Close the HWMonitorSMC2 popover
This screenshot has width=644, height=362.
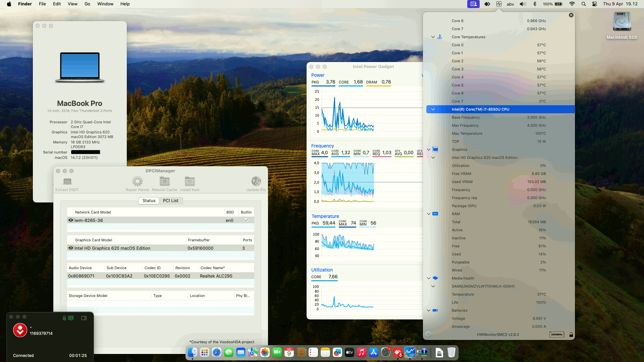pos(571,15)
